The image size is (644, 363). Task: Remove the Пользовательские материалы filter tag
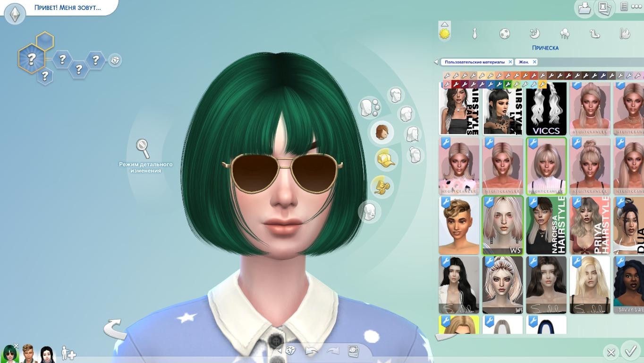(510, 62)
